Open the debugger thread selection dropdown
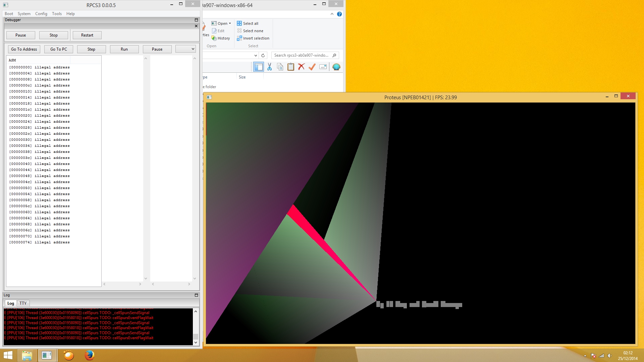 point(185,49)
